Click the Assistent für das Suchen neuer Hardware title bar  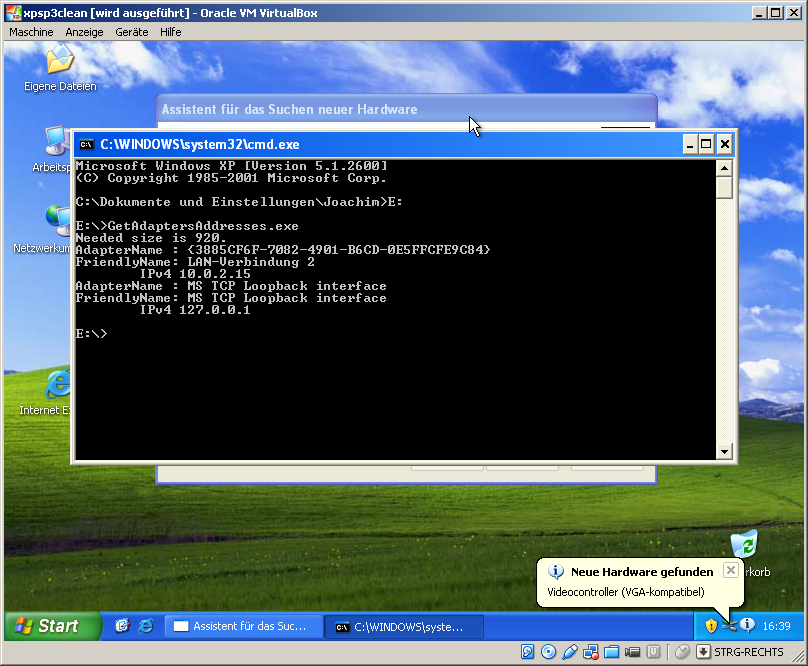click(406, 109)
